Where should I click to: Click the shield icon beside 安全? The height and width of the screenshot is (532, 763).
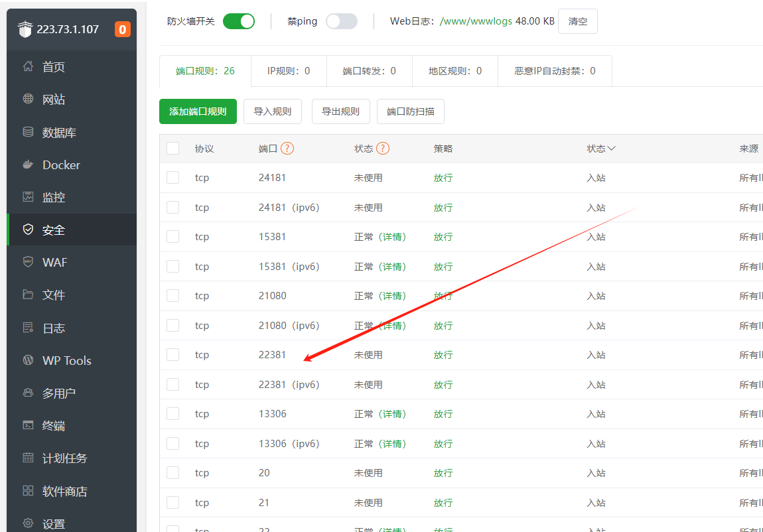click(x=29, y=230)
